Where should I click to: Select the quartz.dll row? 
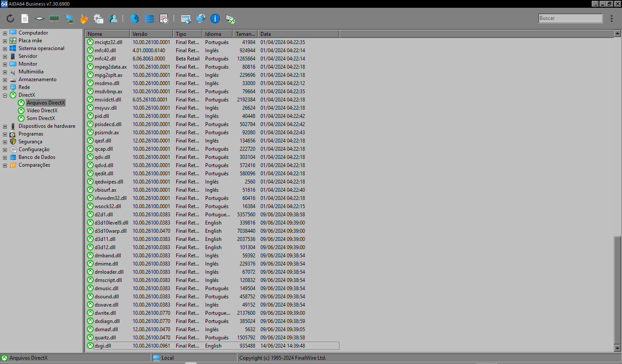[213, 338]
